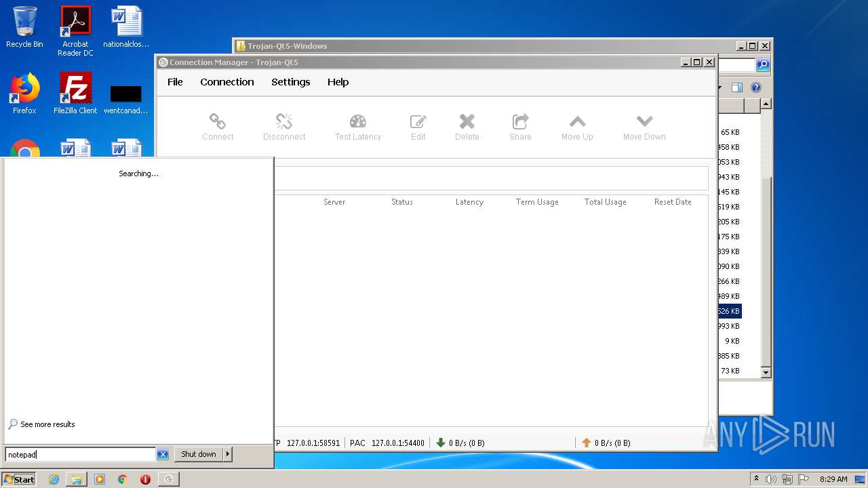This screenshot has height=488, width=868.
Task: Sort by the Status column header
Action: point(402,202)
